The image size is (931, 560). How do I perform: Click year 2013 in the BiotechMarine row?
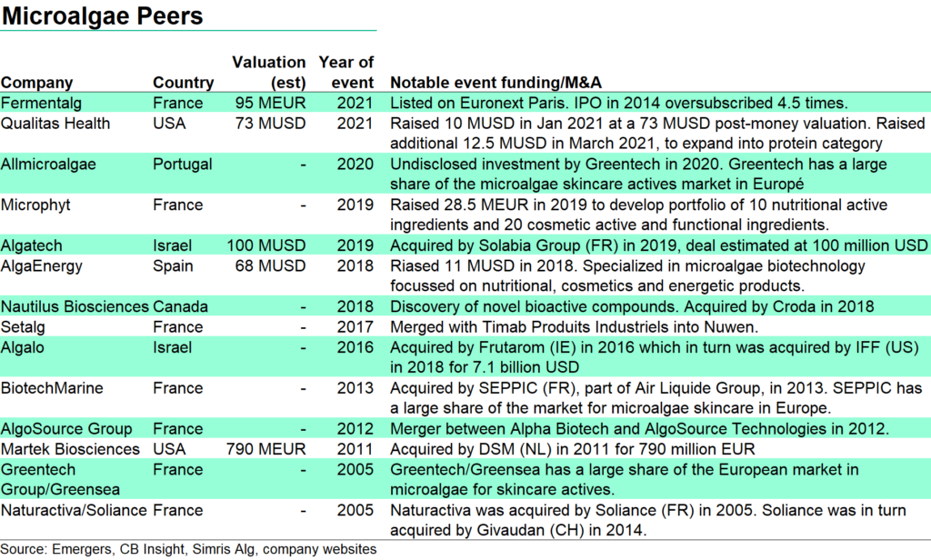355,388
